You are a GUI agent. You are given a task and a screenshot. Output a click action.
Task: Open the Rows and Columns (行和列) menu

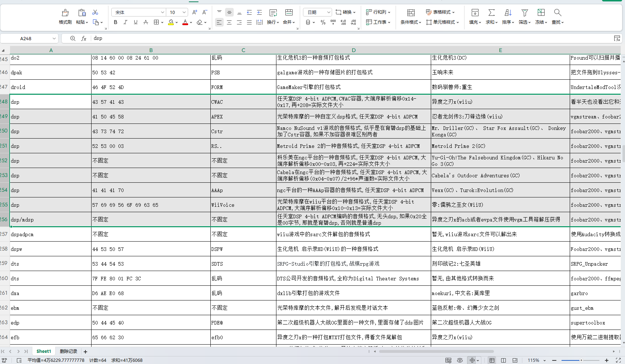click(x=378, y=12)
